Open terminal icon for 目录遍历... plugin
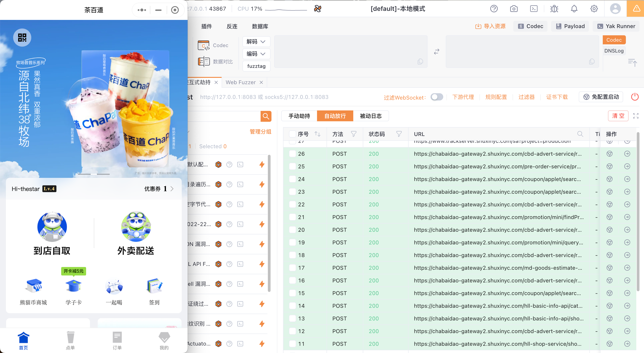 240,184
